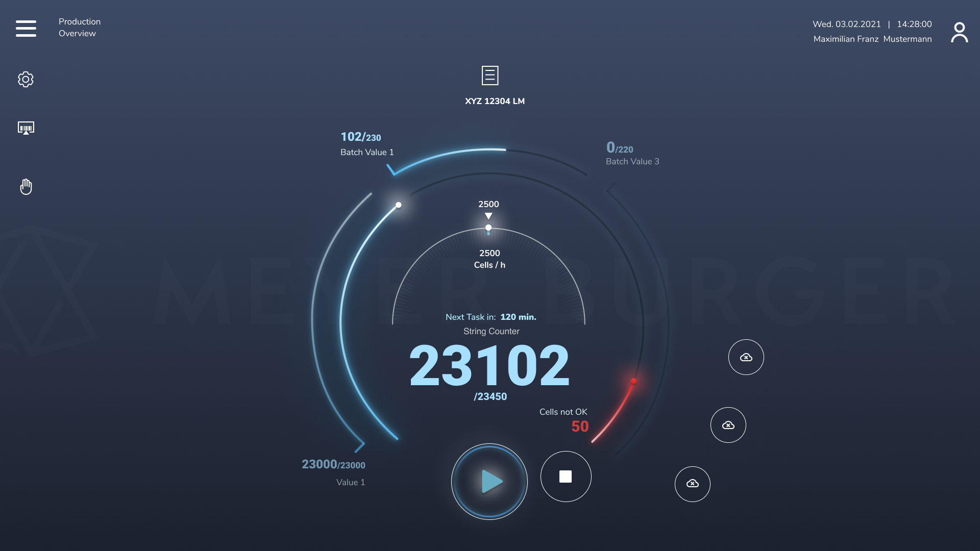Screen dimensions: 980x551
Task: Click the XYZ 12304 LM recipe label
Action: point(495,101)
